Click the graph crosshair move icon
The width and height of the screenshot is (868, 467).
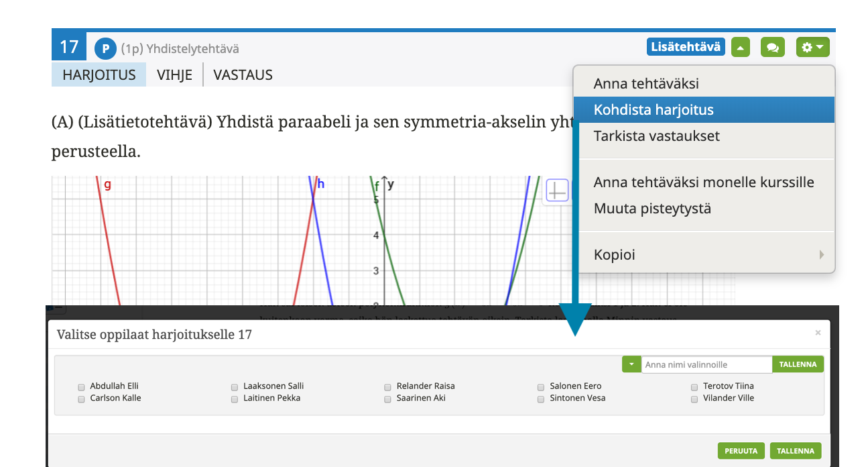[x=557, y=191]
